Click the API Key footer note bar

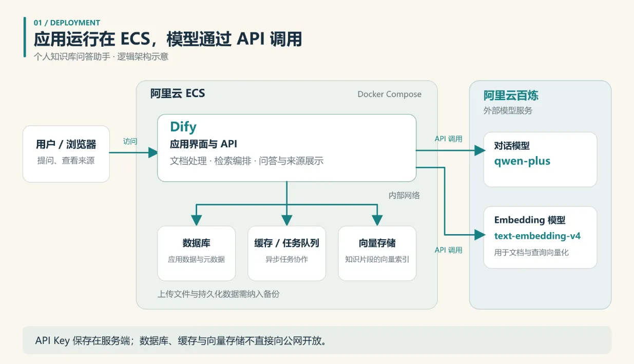[317, 340]
